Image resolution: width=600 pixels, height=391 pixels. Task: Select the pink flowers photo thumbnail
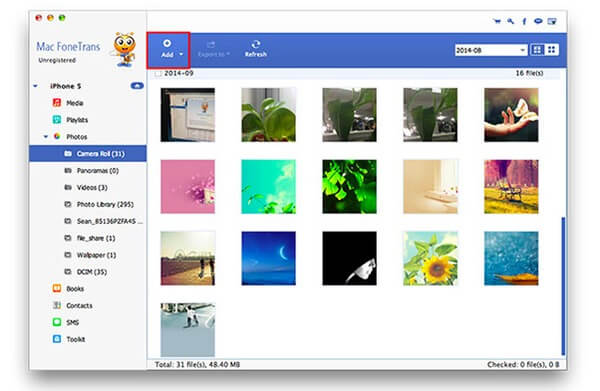tap(188, 186)
